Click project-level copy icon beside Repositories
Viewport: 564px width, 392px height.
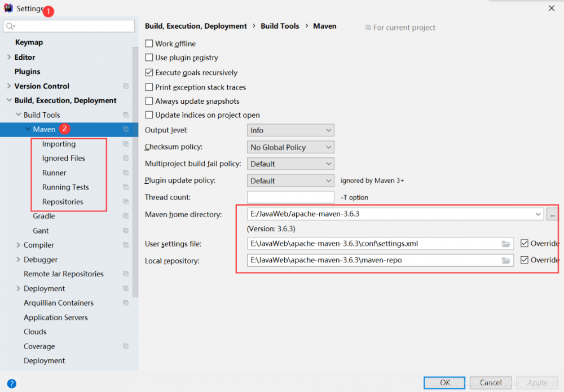[x=126, y=202]
